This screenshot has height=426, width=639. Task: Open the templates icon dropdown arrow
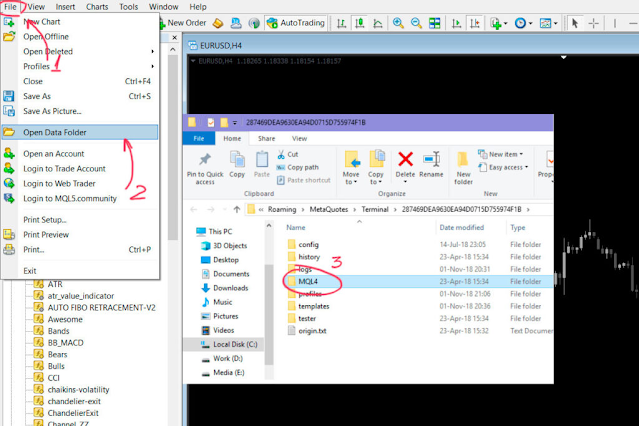[x=555, y=24]
